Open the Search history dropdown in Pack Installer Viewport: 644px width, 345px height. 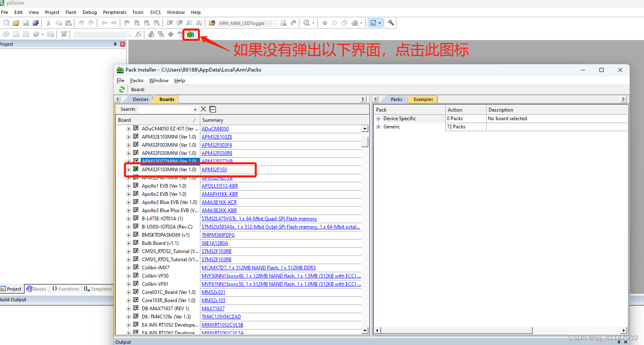(195, 110)
